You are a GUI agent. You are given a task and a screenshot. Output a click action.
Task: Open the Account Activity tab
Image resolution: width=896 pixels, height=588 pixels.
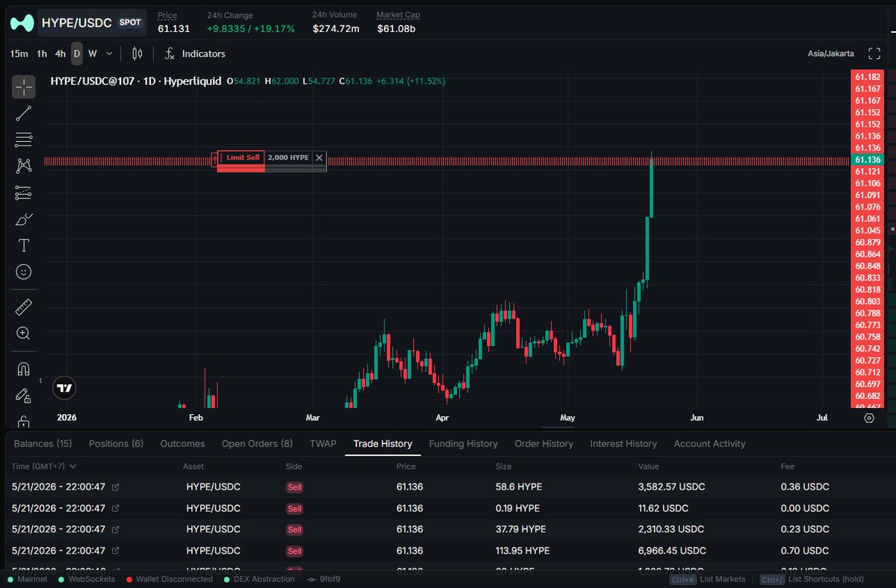tap(709, 443)
